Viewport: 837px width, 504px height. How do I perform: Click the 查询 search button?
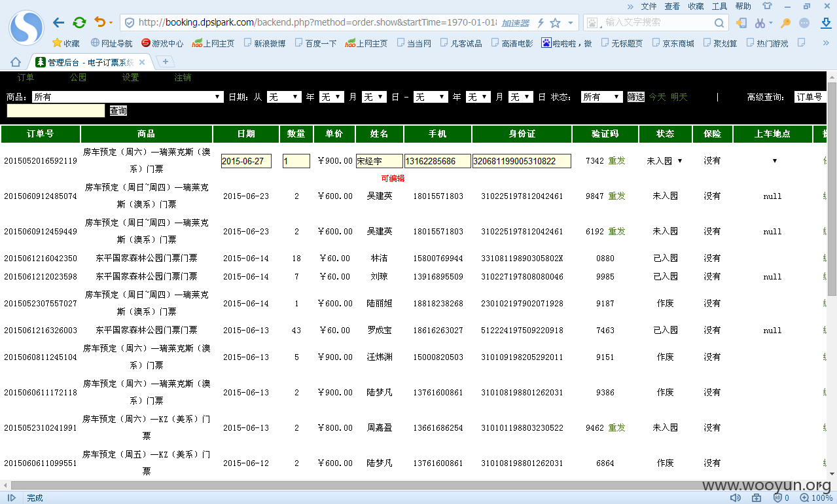point(118,111)
